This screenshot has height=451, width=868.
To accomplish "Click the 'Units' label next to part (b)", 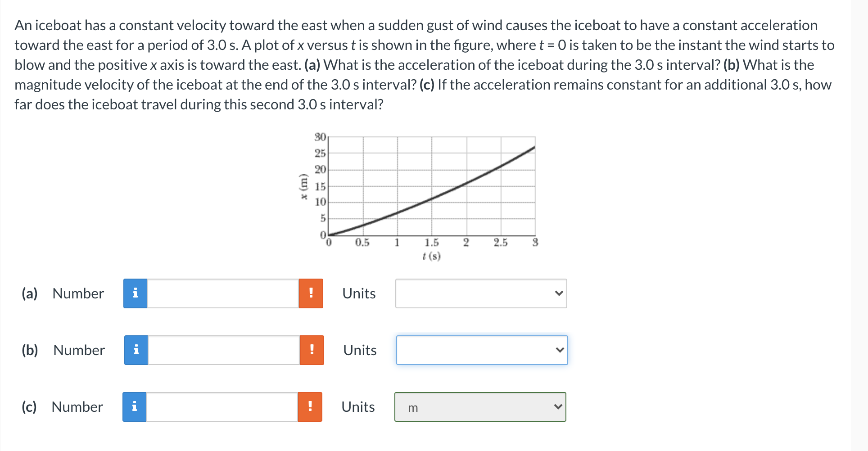I will [359, 350].
